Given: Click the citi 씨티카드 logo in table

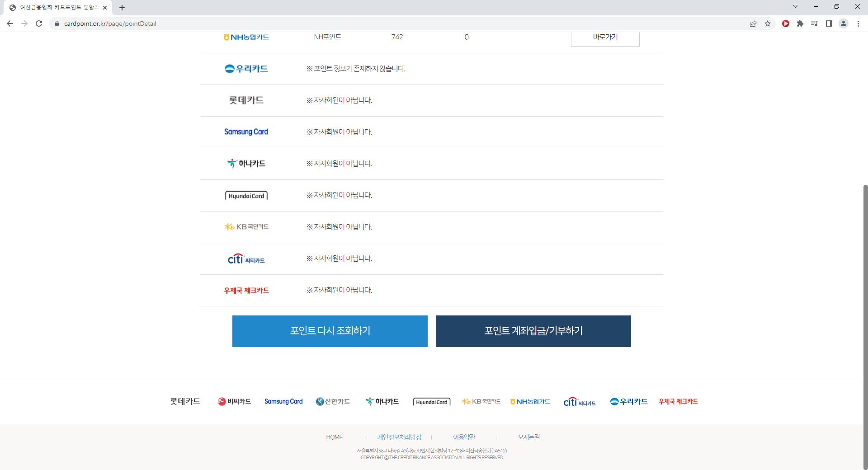Looking at the screenshot, I should tap(246, 259).
